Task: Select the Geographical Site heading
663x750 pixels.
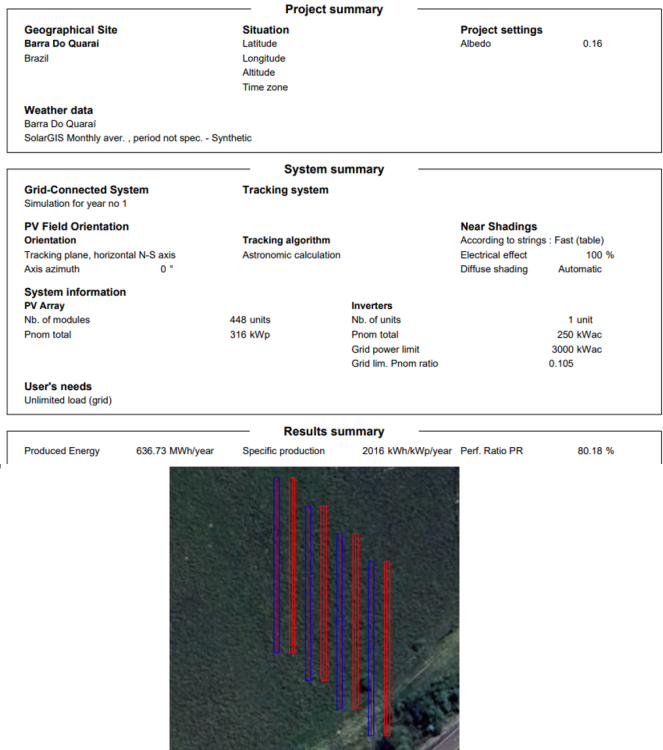Action: (69, 30)
